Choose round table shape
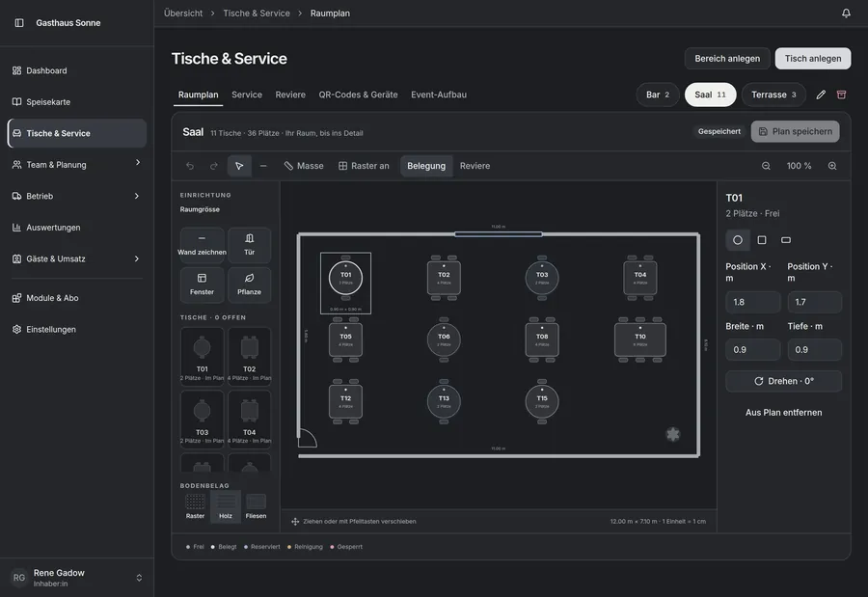 click(x=738, y=240)
